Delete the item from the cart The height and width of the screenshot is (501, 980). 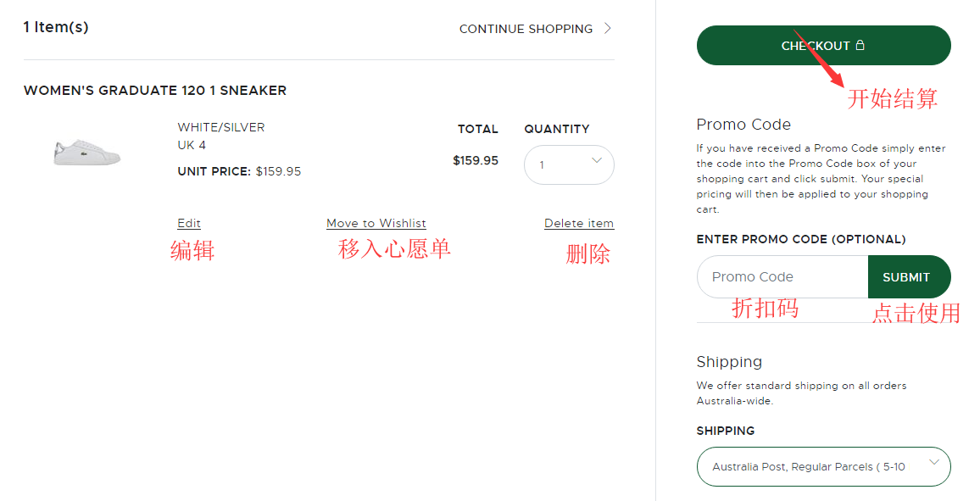(x=579, y=224)
